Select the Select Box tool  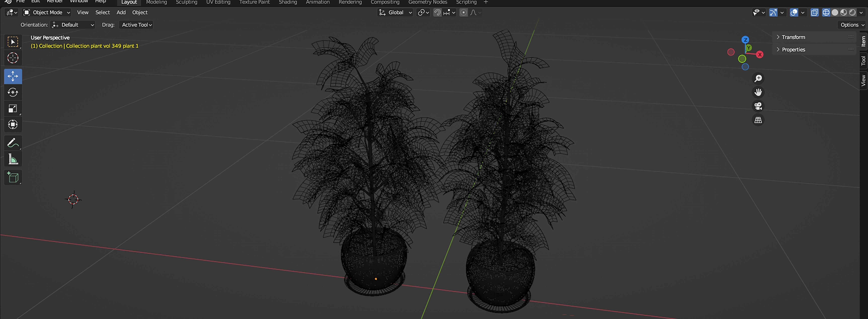13,42
